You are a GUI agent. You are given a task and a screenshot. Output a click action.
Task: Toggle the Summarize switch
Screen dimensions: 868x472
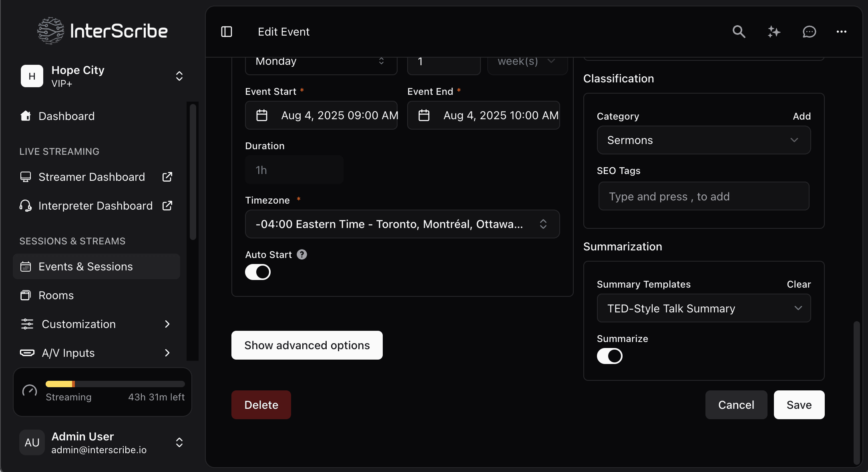(610, 356)
